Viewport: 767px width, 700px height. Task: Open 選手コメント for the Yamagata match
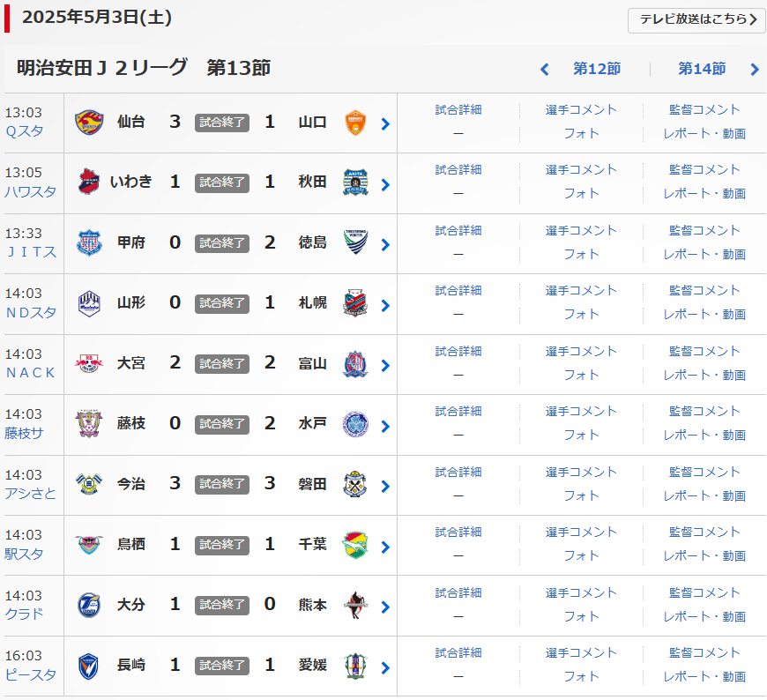581,290
